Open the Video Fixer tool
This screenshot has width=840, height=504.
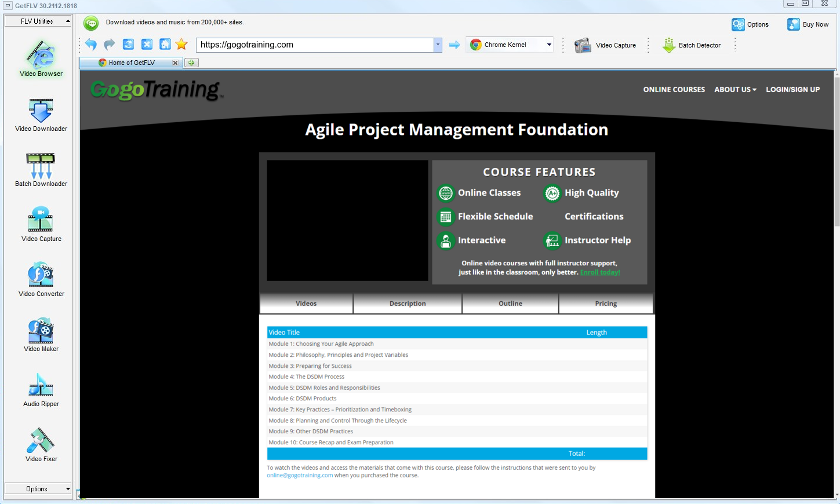pos(41,445)
